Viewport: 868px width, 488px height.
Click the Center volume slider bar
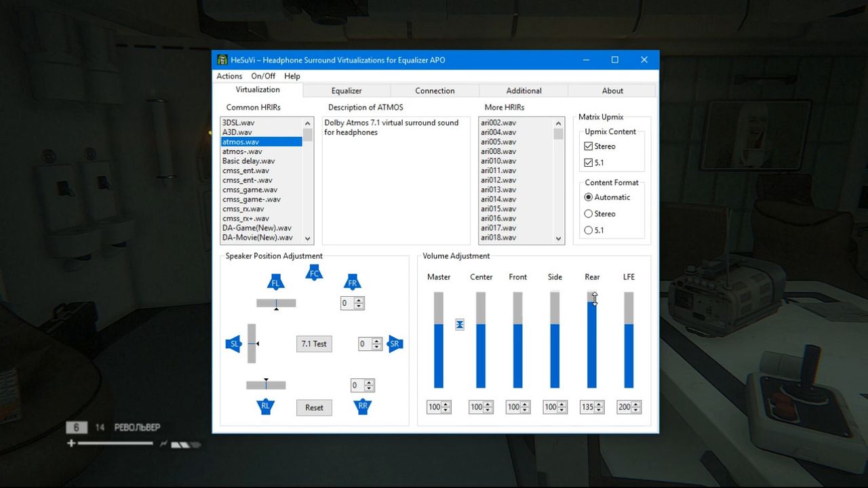pyautogui.click(x=481, y=340)
